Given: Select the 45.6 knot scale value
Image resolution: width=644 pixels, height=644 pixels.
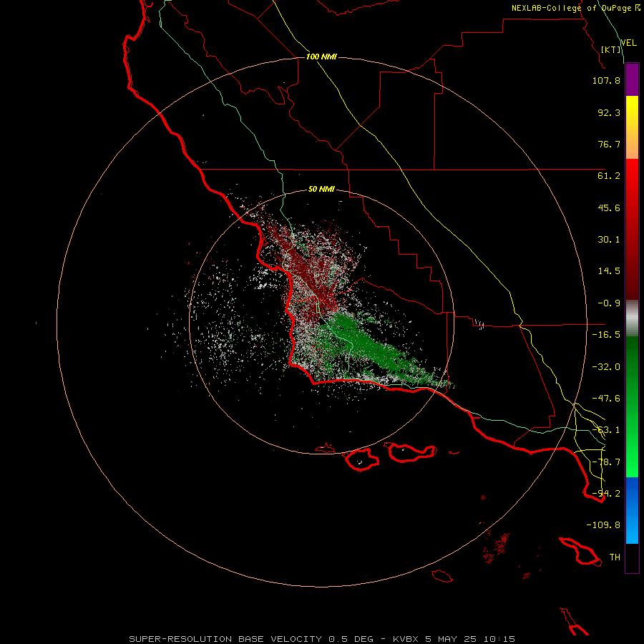Looking at the screenshot, I should pos(609,208).
